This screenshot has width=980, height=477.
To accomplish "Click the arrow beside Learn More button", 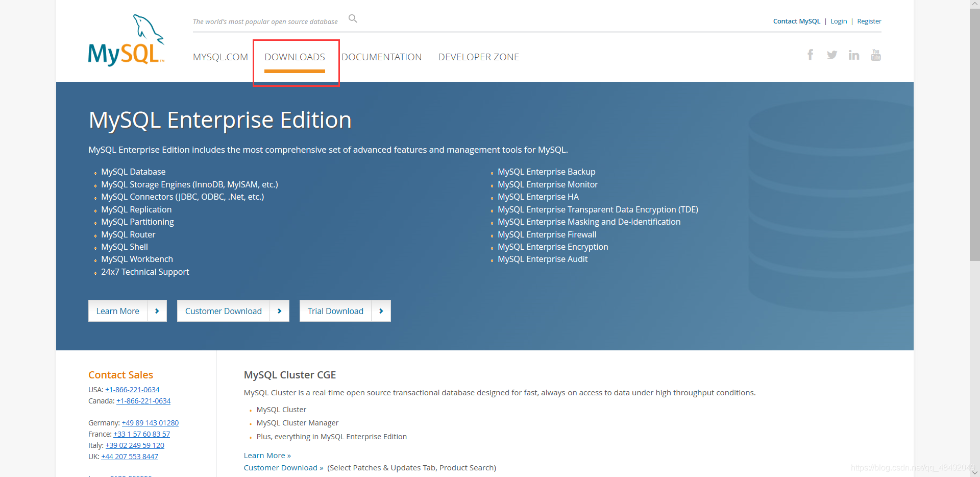I will click(x=157, y=311).
